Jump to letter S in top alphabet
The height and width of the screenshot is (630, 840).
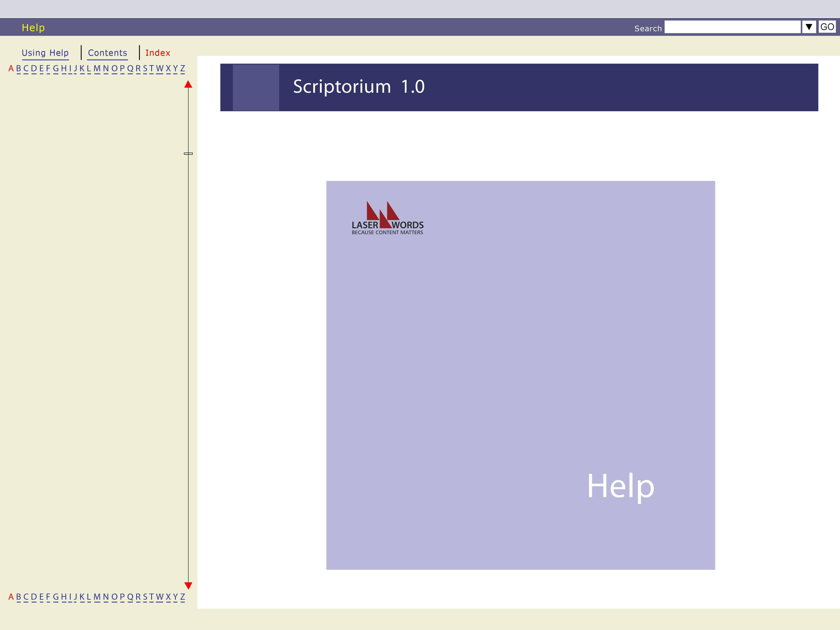tap(145, 68)
